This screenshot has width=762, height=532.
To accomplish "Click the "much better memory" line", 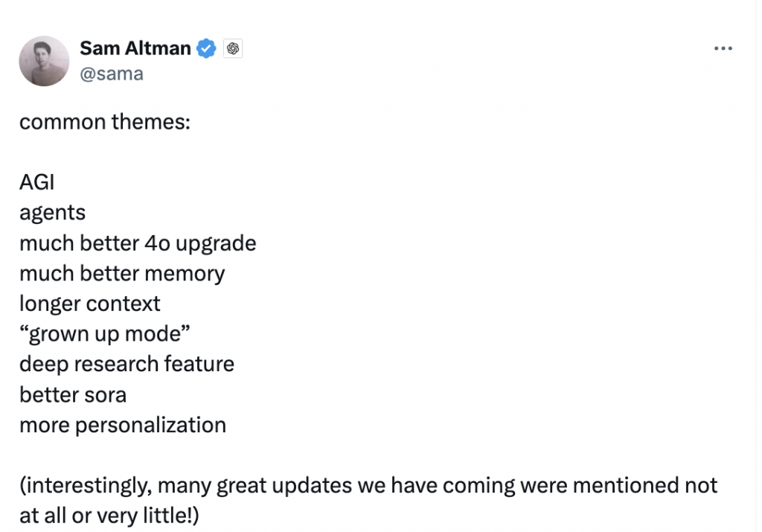I will tap(122, 274).
